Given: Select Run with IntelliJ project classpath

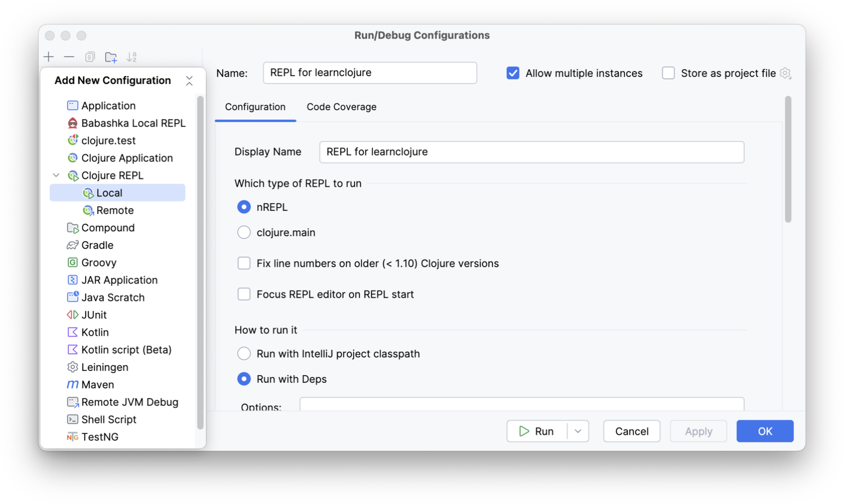Looking at the screenshot, I should point(244,353).
